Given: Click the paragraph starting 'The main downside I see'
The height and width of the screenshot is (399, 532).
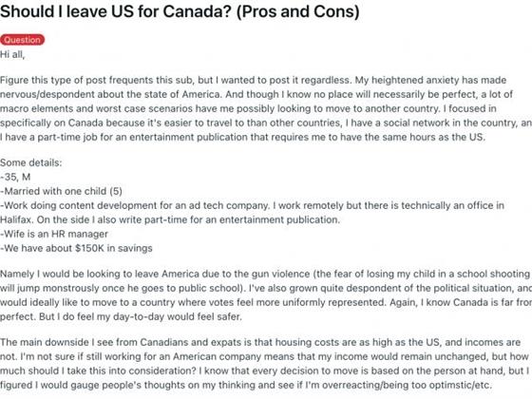Looking at the screenshot, I should (265, 363).
